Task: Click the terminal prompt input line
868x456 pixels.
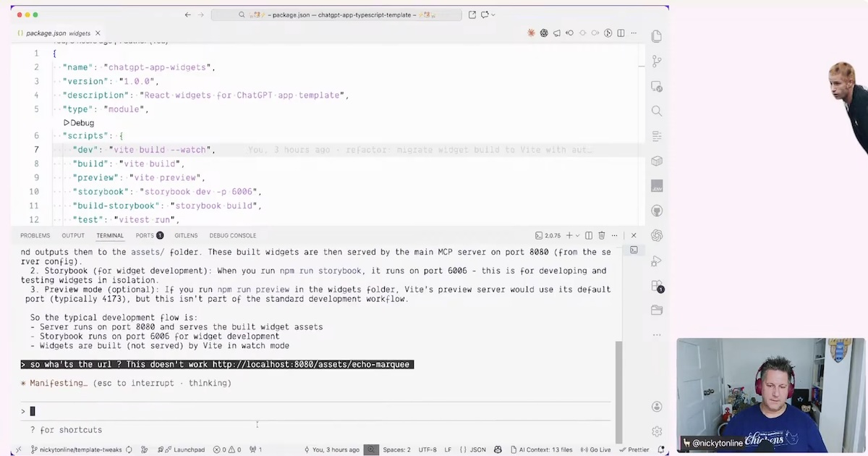Action: (315, 411)
